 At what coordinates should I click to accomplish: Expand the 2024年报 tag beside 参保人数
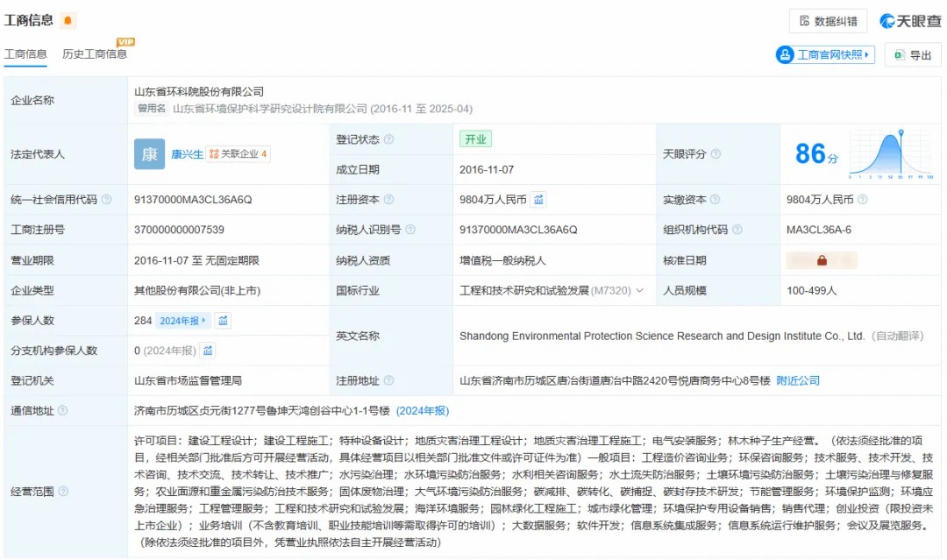point(182,321)
